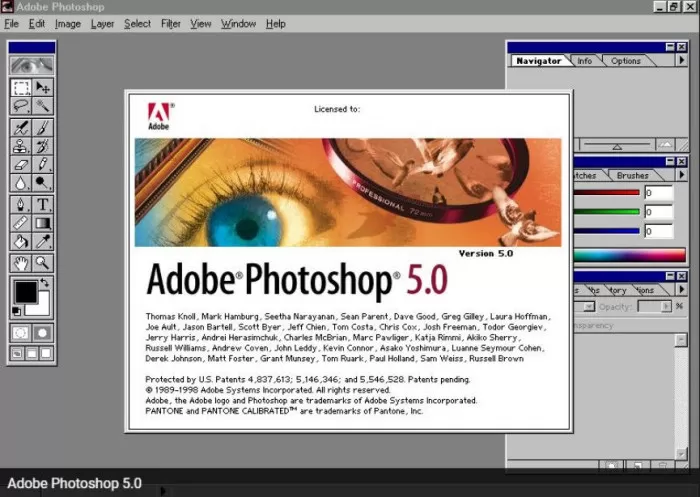Swap foreground and background colors
This screenshot has height=497, width=700.
[45, 283]
